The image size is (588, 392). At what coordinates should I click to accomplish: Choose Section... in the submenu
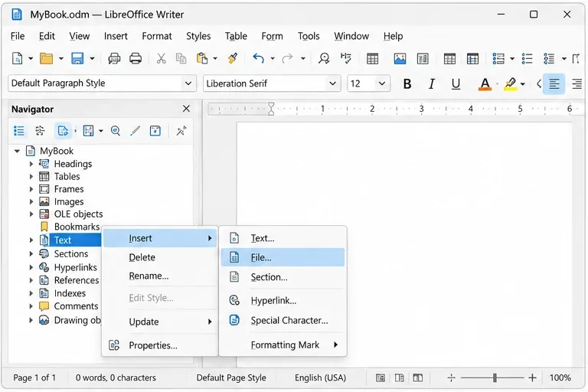283,277
